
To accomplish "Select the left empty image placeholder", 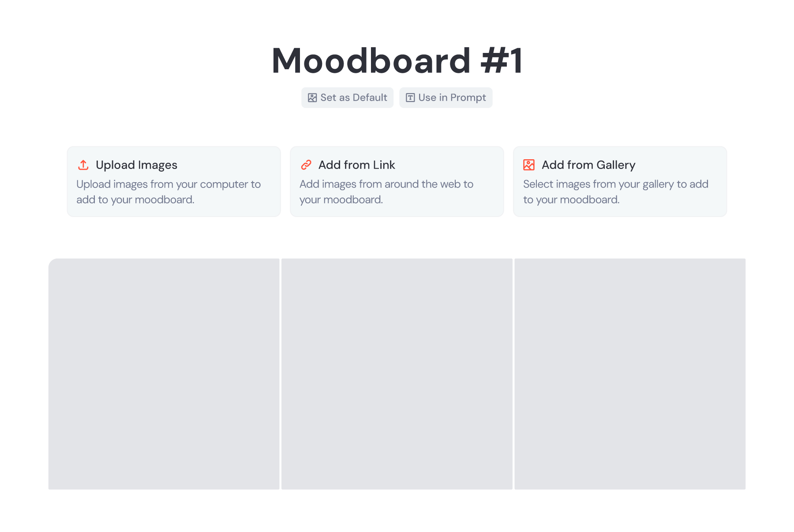I will pyautogui.click(x=164, y=374).
